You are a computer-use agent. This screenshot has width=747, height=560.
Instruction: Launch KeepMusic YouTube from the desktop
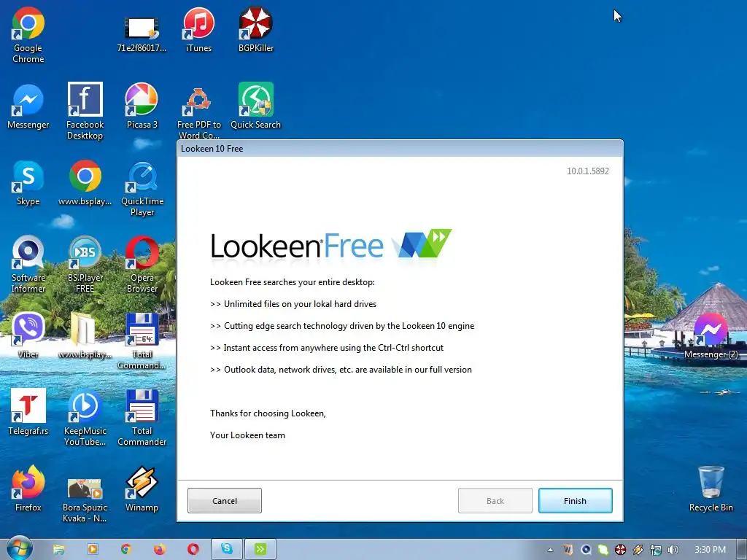tap(85, 418)
